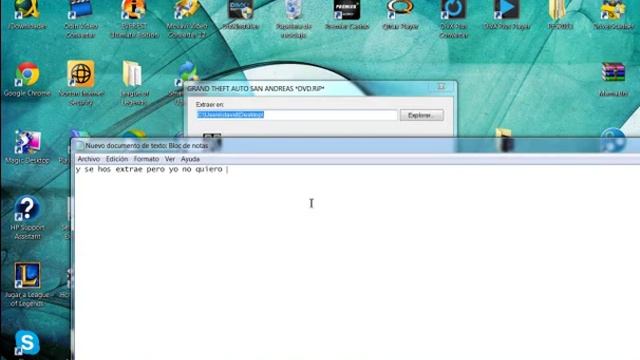
Task: Click the 'Extraer en' path input field
Action: click(297, 115)
